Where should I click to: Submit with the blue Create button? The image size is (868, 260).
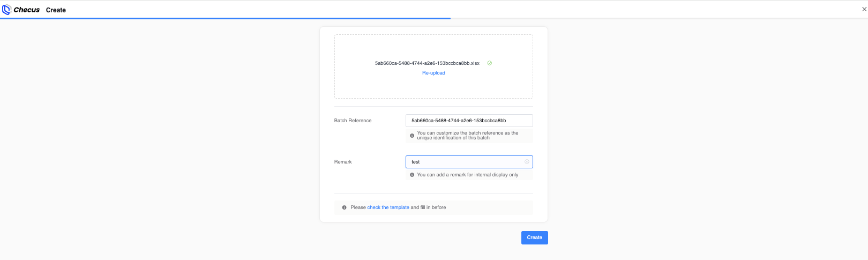click(x=534, y=237)
